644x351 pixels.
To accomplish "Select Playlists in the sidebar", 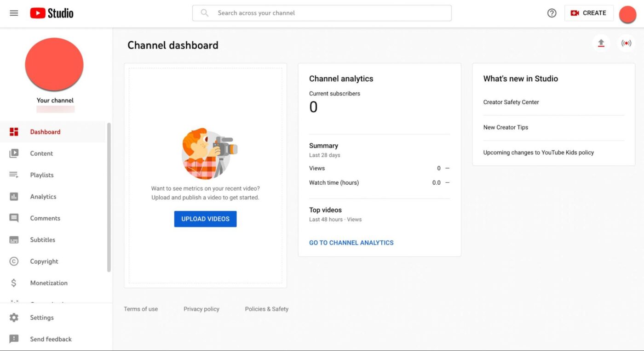I will 42,175.
